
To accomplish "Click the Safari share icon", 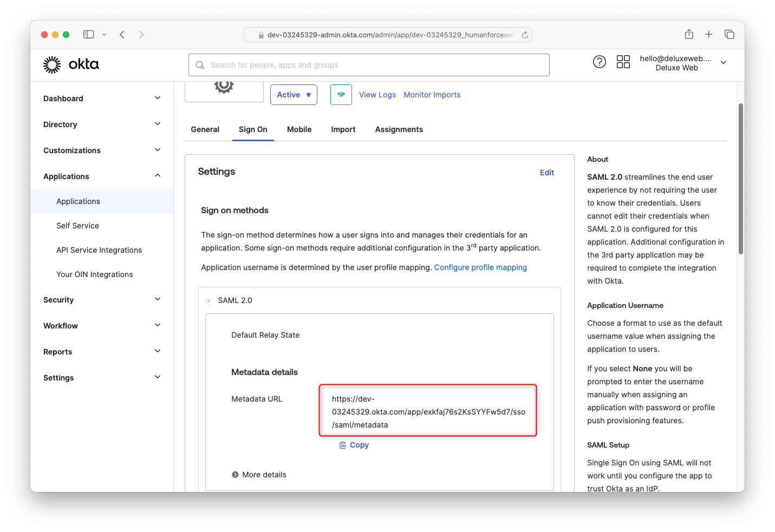I will 689,34.
